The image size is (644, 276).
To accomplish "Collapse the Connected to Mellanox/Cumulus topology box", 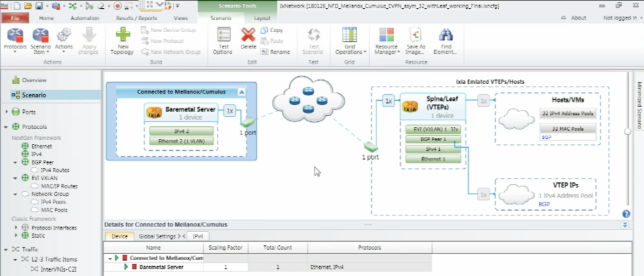I will point(241,92).
